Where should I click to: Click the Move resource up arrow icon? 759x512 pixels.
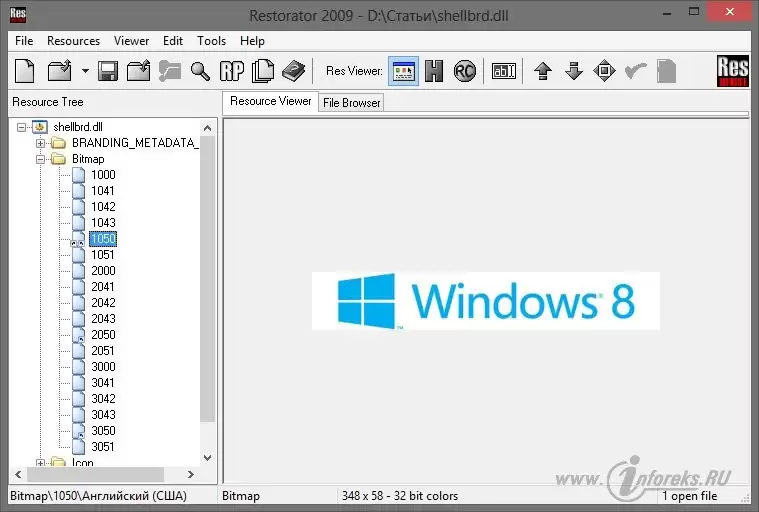tap(543, 71)
